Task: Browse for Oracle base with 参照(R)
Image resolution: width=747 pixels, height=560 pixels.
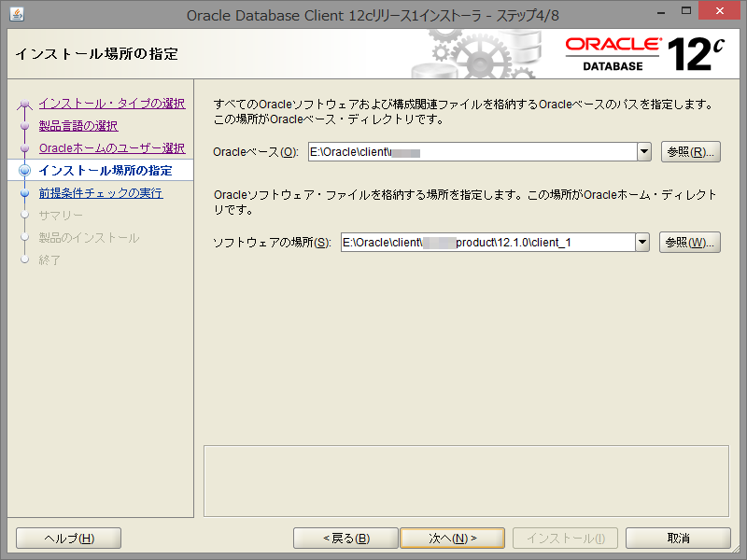Action: pyautogui.click(x=690, y=152)
